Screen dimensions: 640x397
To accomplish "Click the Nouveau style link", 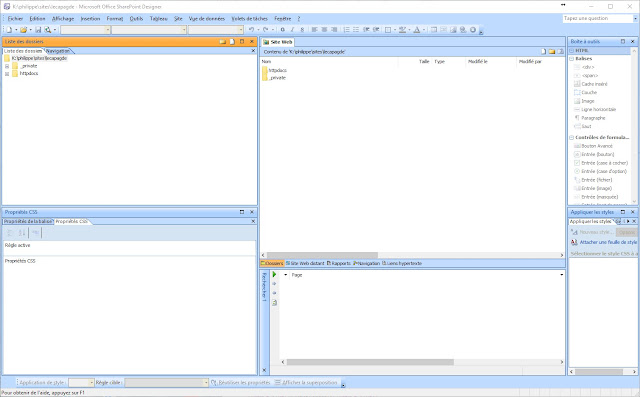I will coord(596,232).
